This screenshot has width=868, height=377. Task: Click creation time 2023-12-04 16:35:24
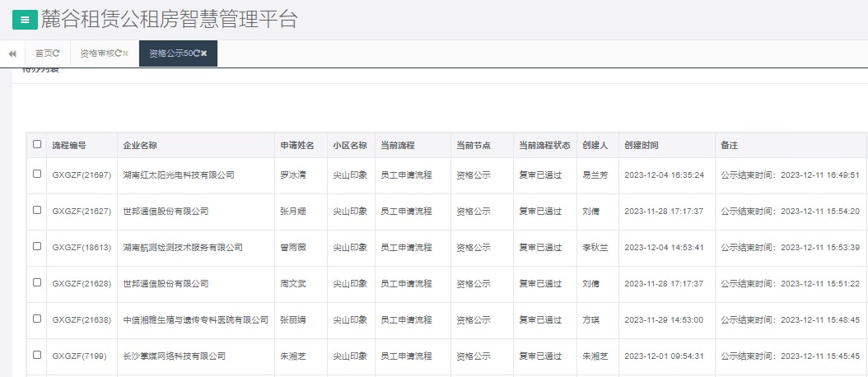(x=665, y=175)
